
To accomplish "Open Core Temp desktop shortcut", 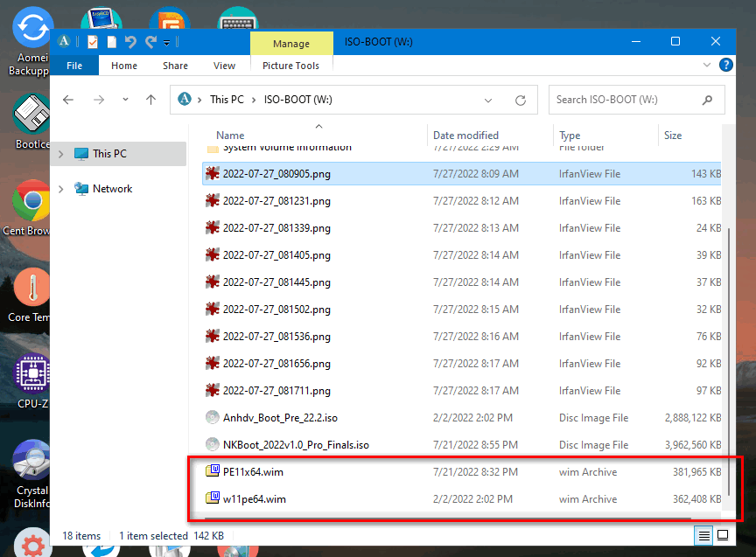I will [30, 296].
